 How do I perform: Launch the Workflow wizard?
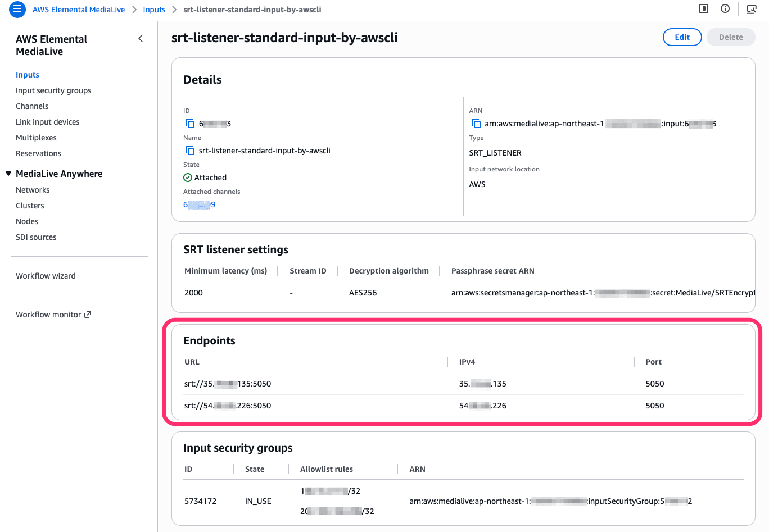(x=46, y=276)
